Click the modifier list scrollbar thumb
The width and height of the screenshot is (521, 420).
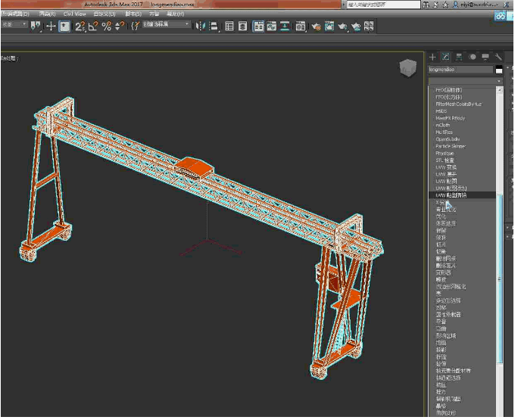(499, 279)
